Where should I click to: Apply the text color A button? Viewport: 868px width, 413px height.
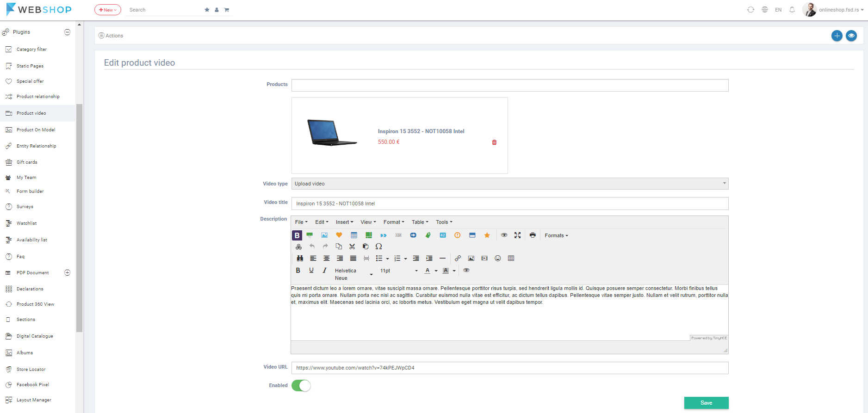[428, 271]
